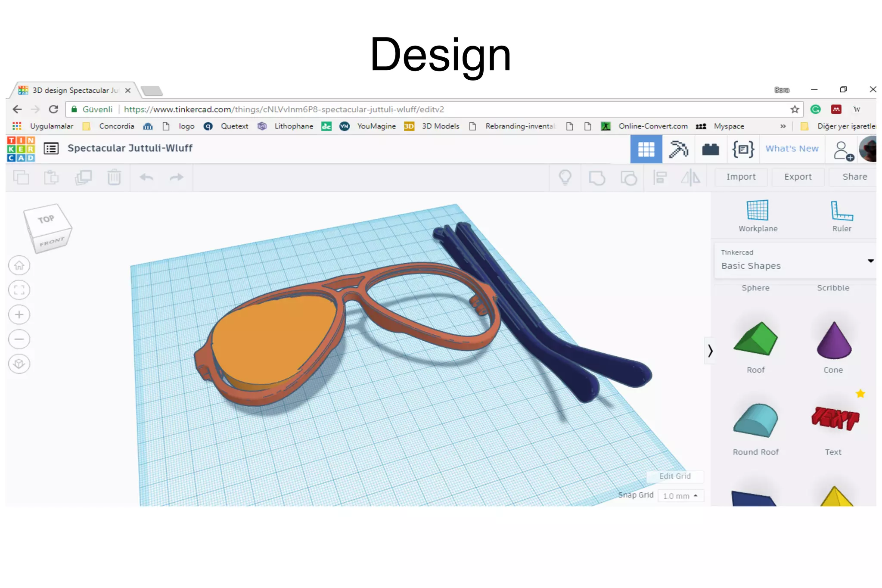This screenshot has height=588, width=882.
Task: Click the browser Back arrow
Action: [17, 109]
